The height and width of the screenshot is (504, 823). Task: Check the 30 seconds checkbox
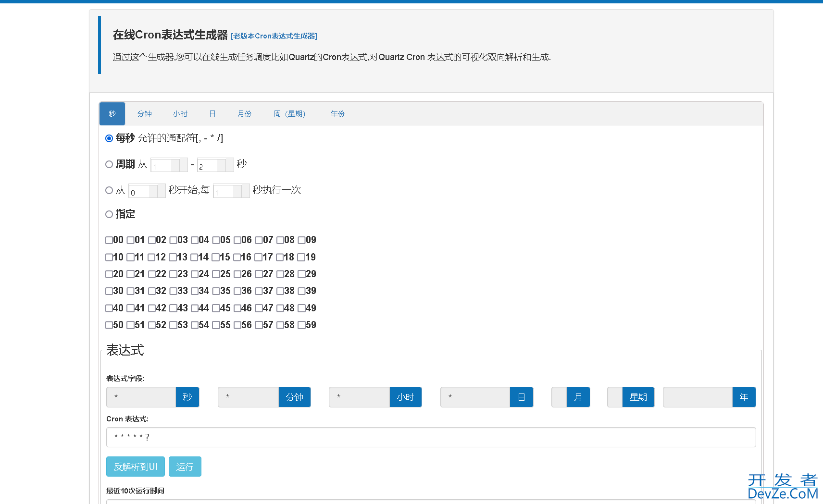[109, 291]
